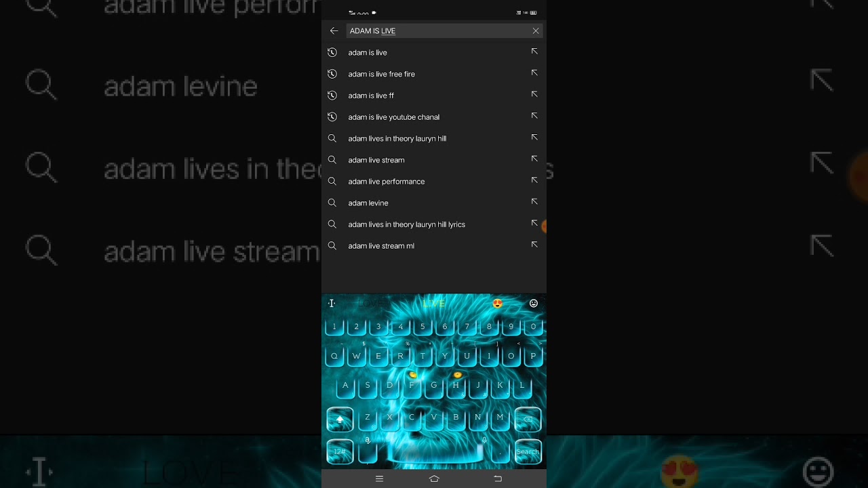Tap the space bar on the keyboard
This screenshot has height=488, width=868.
[x=434, y=453]
